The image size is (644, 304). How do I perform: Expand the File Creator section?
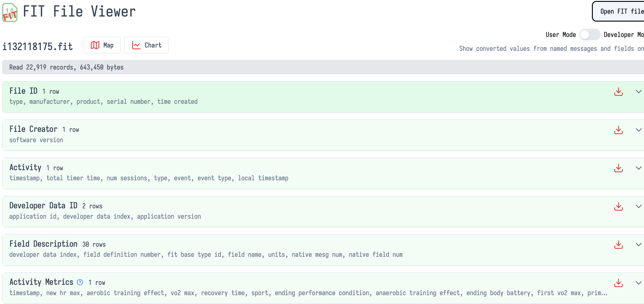638,130
